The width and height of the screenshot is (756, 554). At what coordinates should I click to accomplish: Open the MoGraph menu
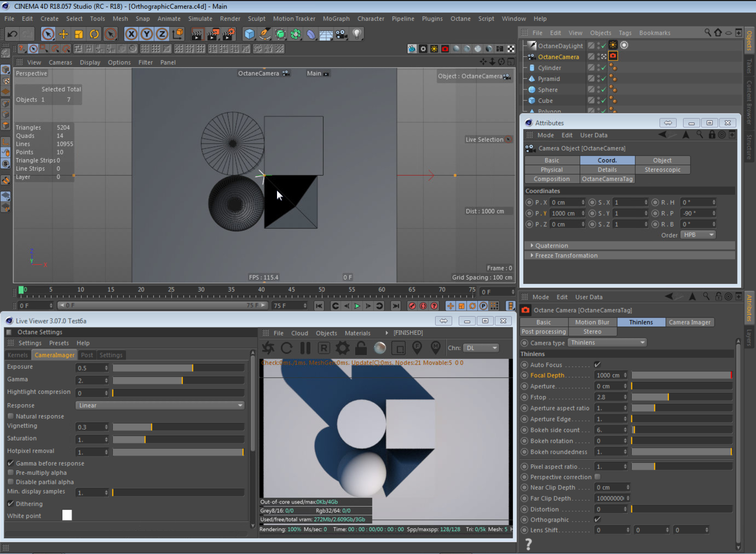336,19
